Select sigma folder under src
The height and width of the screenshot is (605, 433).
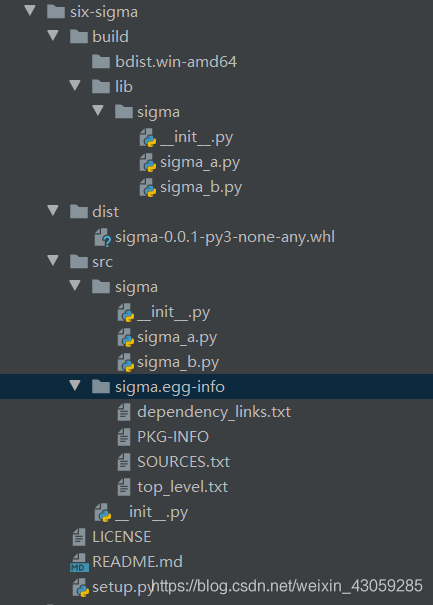136,287
